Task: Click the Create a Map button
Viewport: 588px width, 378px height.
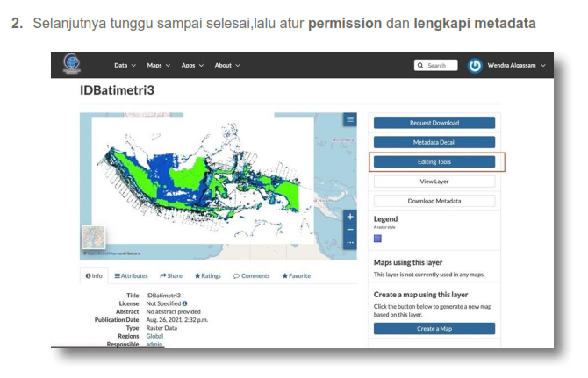Action: [434, 328]
